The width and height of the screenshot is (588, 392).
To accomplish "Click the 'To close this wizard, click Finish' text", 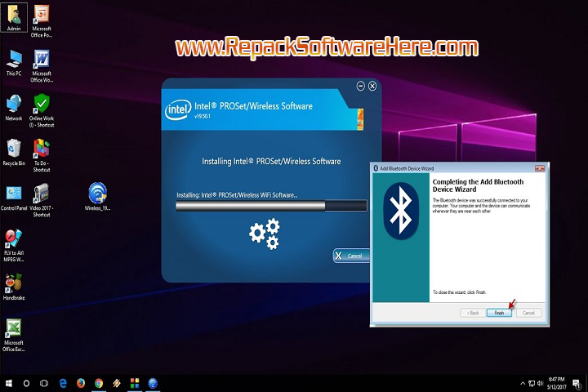I will pos(459,292).
